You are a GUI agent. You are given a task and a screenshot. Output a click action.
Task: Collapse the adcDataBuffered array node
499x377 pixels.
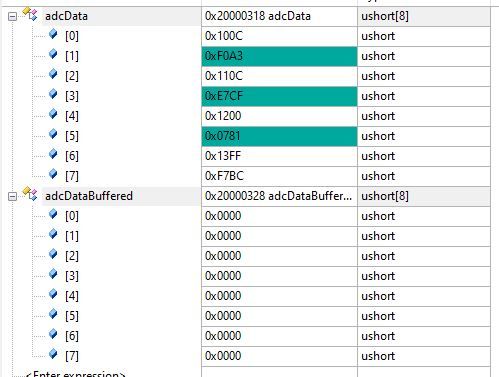coord(12,197)
